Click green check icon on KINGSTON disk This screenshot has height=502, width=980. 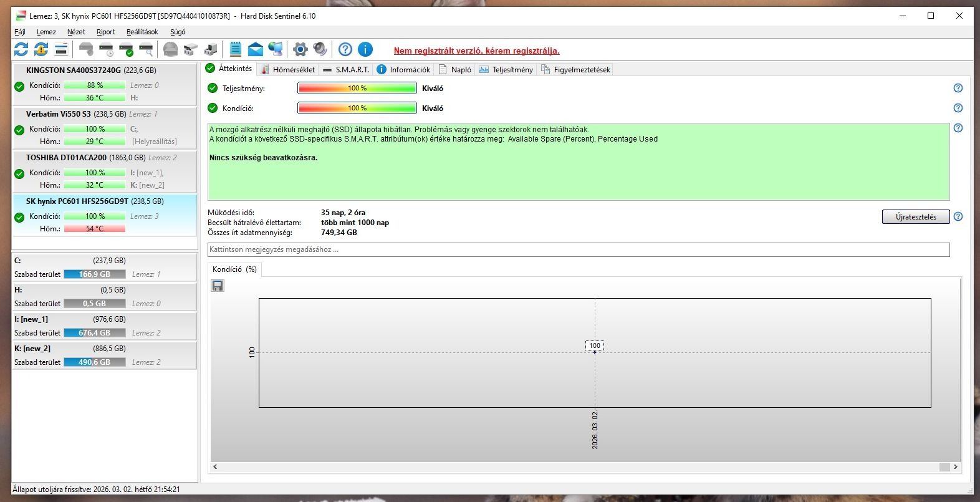[19, 87]
